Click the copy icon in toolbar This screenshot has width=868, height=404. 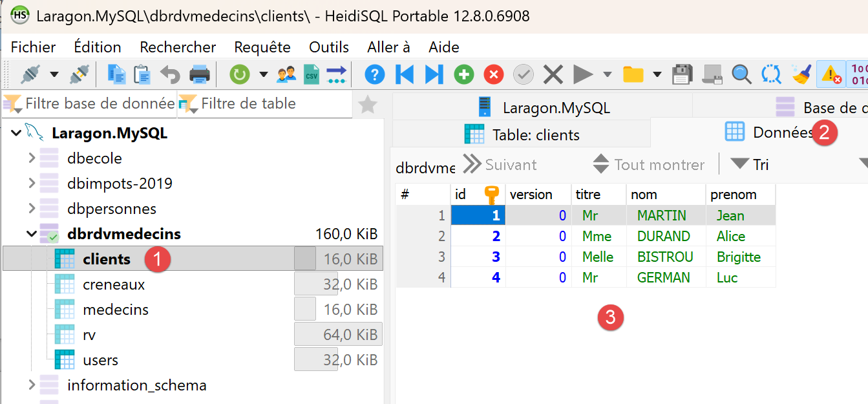(116, 74)
